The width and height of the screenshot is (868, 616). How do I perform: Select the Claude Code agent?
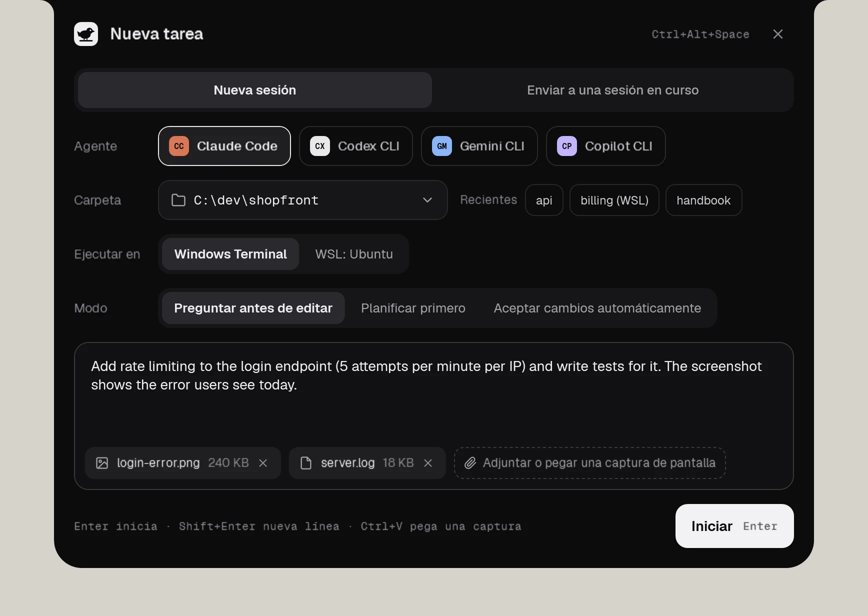pyautogui.click(x=224, y=146)
